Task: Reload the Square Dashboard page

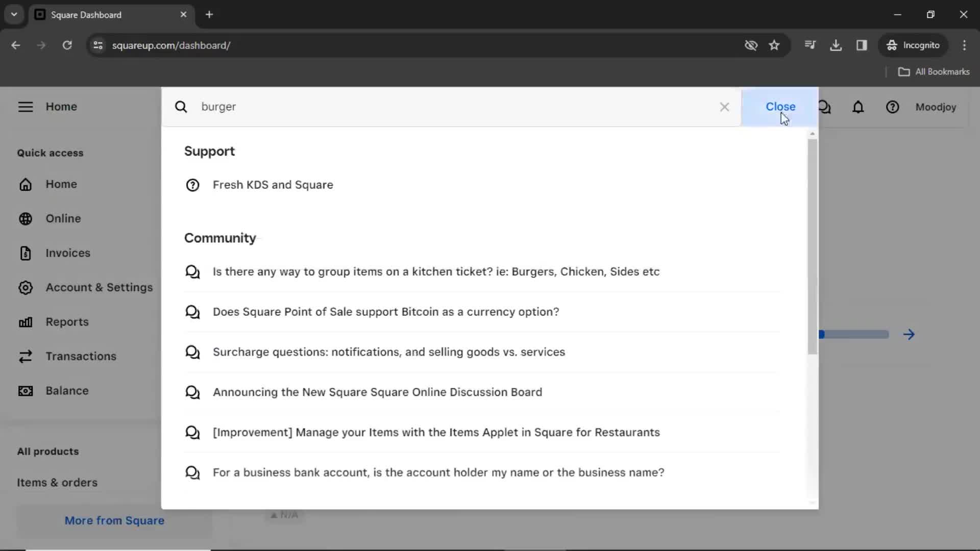Action: (x=67, y=45)
